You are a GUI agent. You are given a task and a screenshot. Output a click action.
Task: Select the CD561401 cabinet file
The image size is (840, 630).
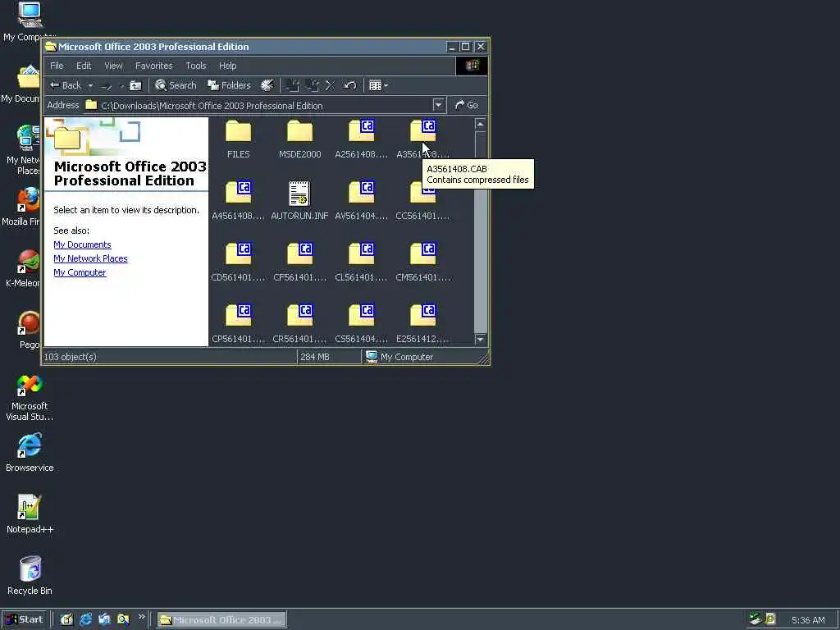[239, 262]
